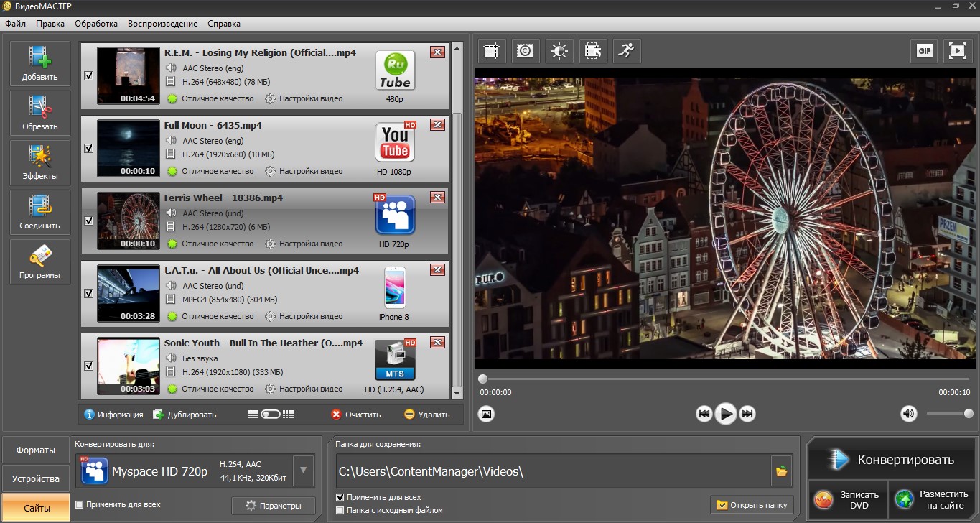Screen dimensions: 980x523
Task: Open Настройки видео for Sonic Youth video
Action: (x=304, y=389)
